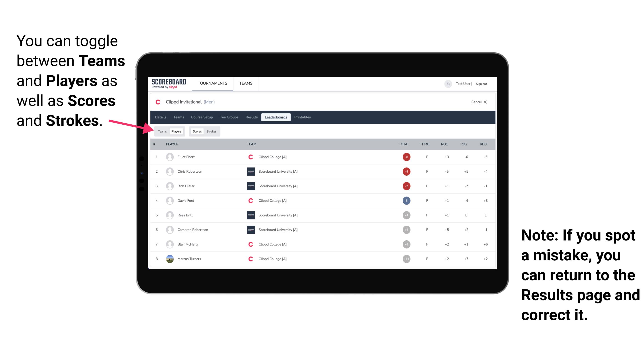
Task: Expand the TEAMS navigation menu
Action: (245, 84)
